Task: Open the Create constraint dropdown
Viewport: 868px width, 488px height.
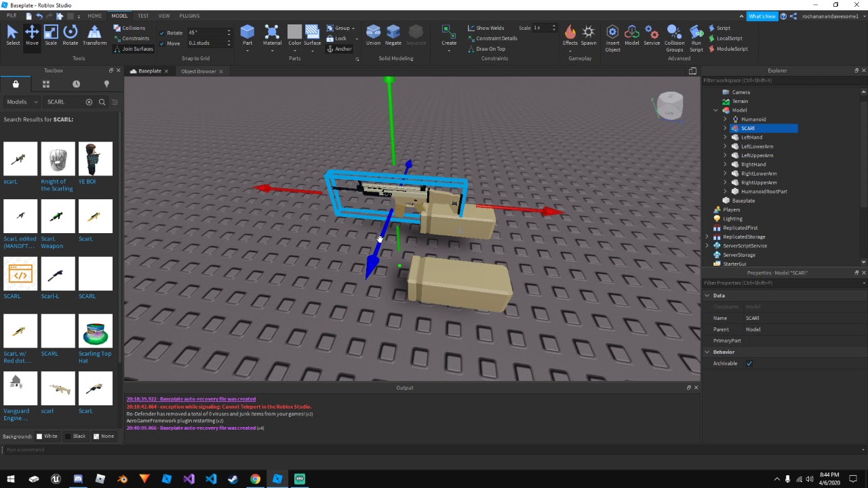Action: pyautogui.click(x=449, y=49)
